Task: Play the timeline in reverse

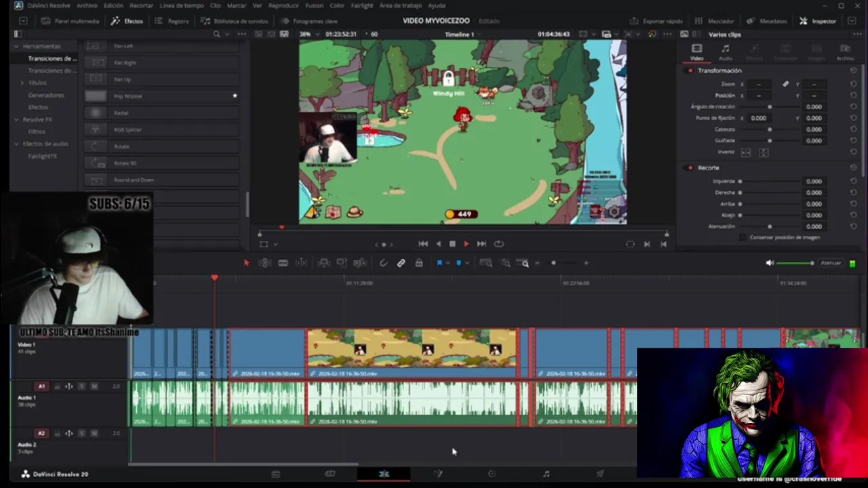Action: pyautogui.click(x=438, y=244)
